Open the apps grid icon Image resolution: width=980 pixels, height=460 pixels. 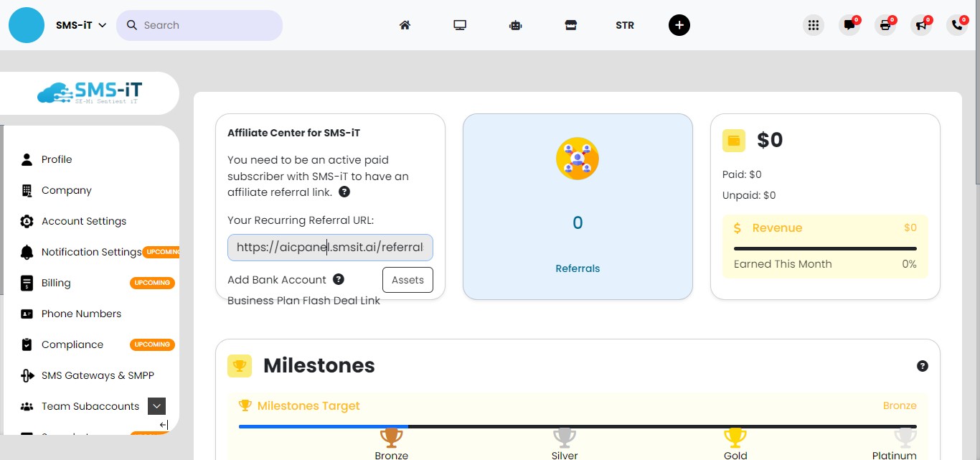coord(814,24)
